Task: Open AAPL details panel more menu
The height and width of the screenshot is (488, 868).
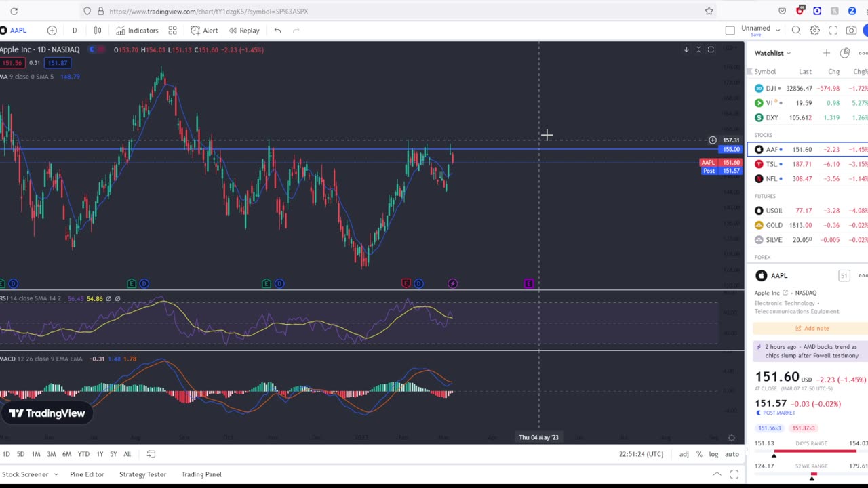Action: [x=863, y=276]
